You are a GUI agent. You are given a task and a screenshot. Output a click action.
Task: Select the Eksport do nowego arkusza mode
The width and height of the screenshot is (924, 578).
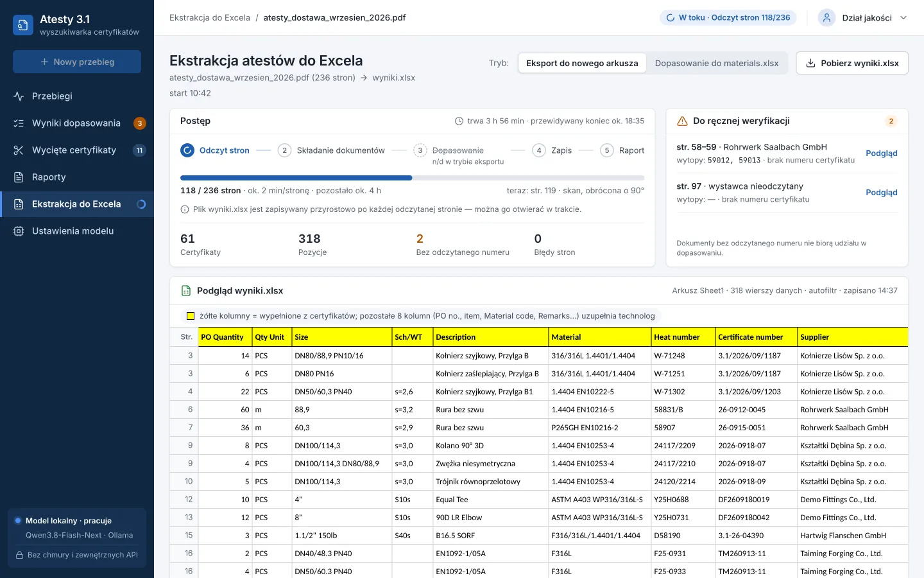(x=582, y=63)
